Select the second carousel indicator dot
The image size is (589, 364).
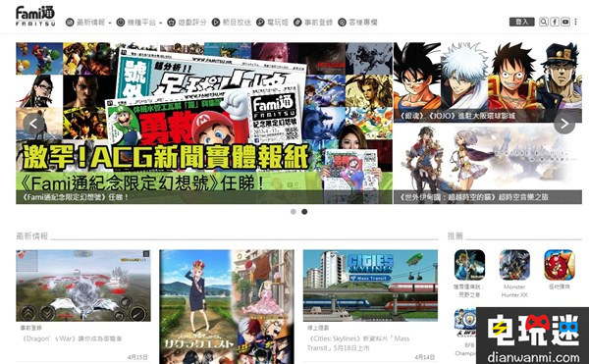[x=304, y=212]
